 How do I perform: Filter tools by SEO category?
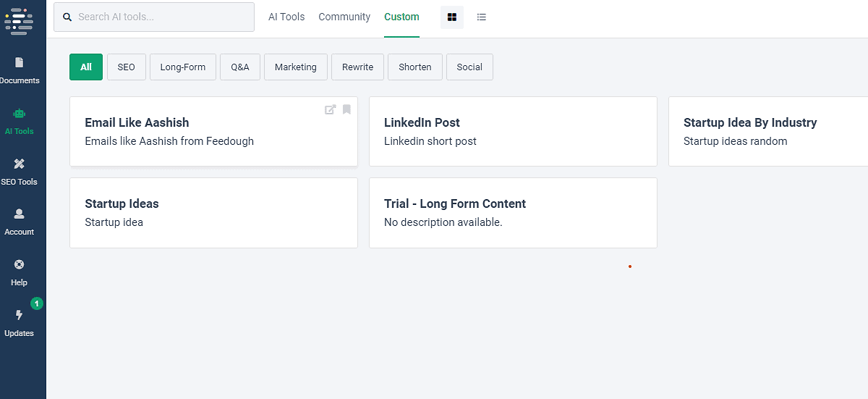127,67
